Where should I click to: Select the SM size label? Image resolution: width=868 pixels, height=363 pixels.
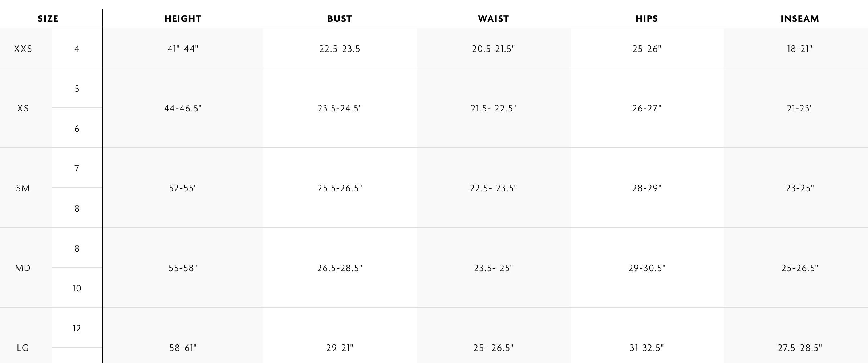point(23,188)
